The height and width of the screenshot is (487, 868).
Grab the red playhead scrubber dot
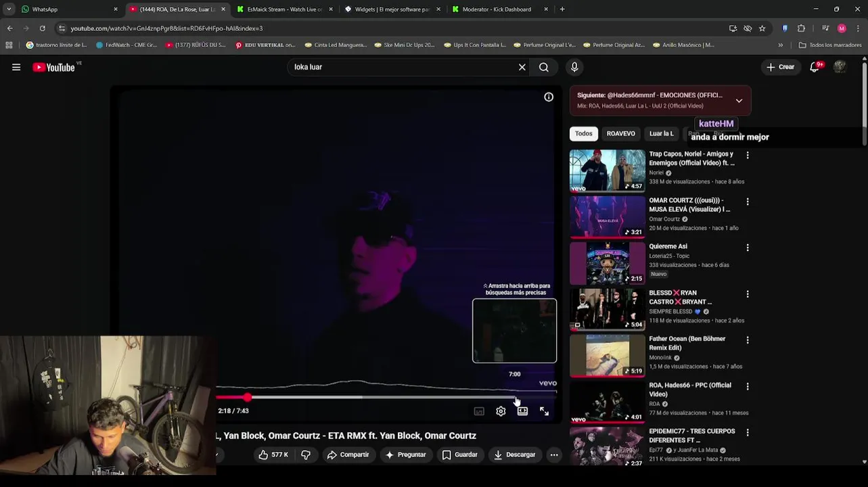pyautogui.click(x=248, y=398)
